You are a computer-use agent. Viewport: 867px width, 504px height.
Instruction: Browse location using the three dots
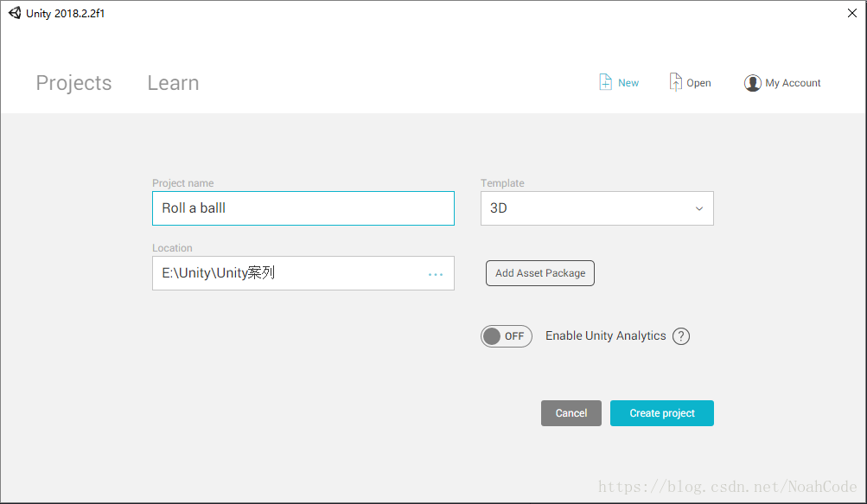[435, 274]
